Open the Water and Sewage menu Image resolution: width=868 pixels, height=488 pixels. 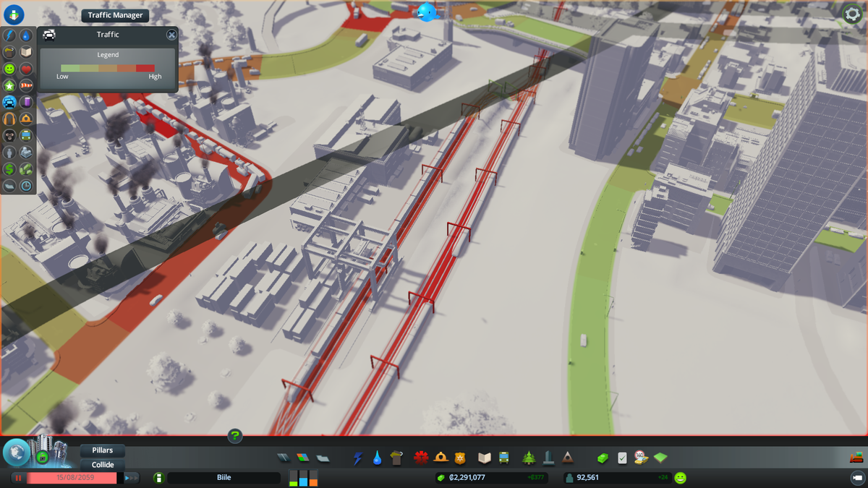point(377,458)
